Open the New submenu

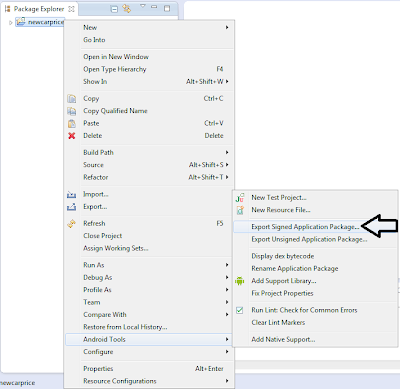tap(149, 27)
